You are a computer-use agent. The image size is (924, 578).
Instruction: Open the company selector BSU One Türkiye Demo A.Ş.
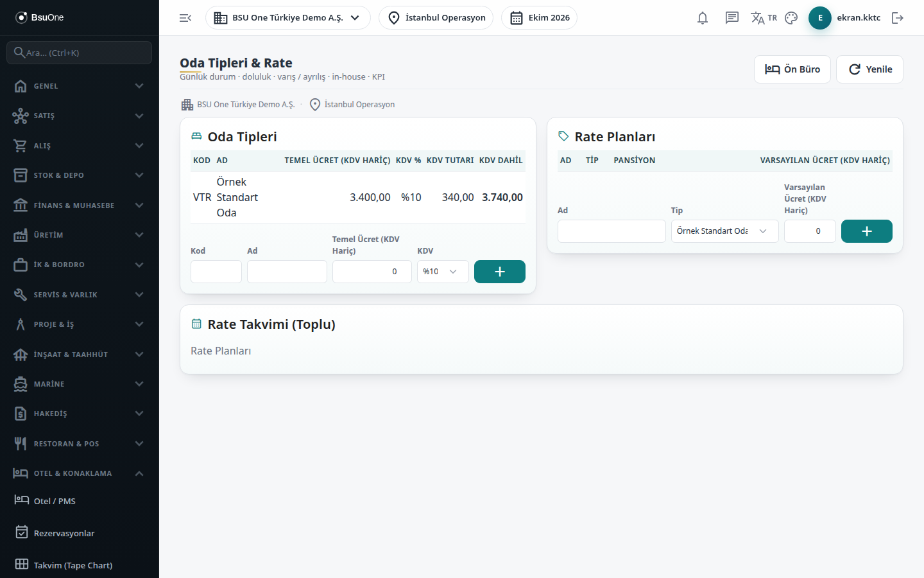click(x=288, y=18)
